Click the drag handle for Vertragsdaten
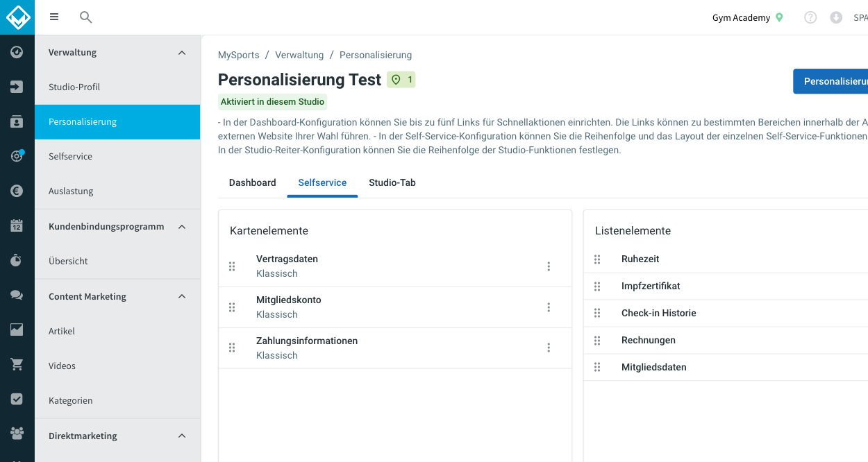Image resolution: width=868 pixels, height=462 pixels. 232,266
